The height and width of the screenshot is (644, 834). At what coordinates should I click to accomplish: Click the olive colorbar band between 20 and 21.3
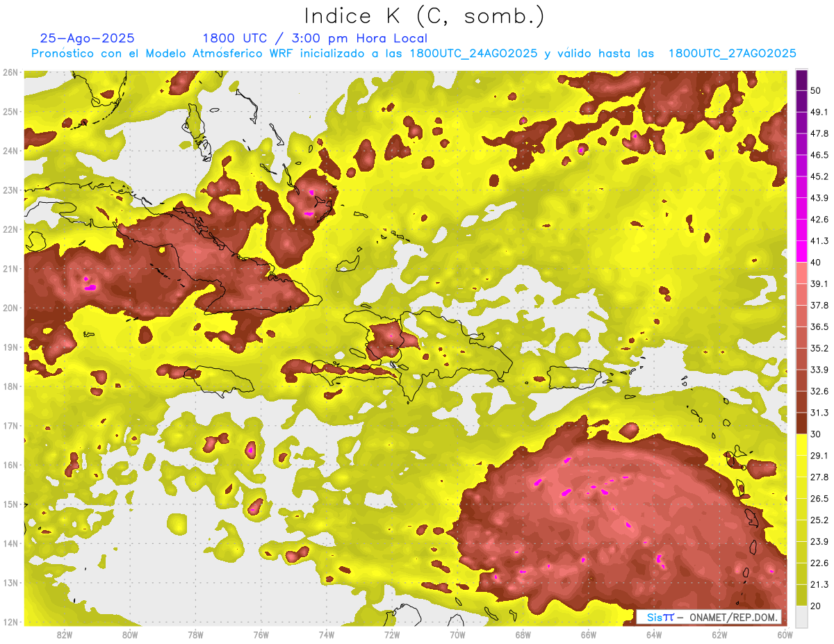pyautogui.click(x=801, y=595)
